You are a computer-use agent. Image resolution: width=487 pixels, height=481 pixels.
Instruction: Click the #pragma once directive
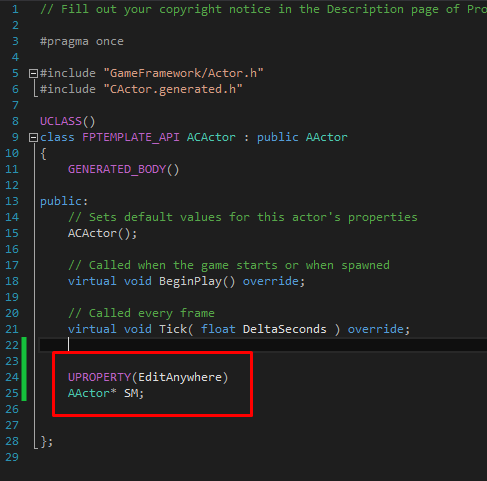pyautogui.click(x=82, y=41)
